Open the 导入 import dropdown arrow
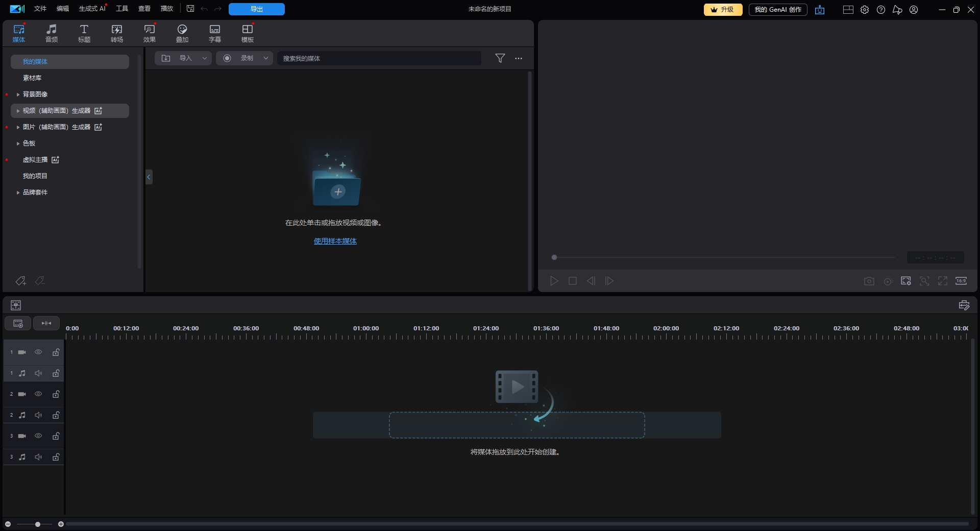The image size is (980, 531). (205, 58)
